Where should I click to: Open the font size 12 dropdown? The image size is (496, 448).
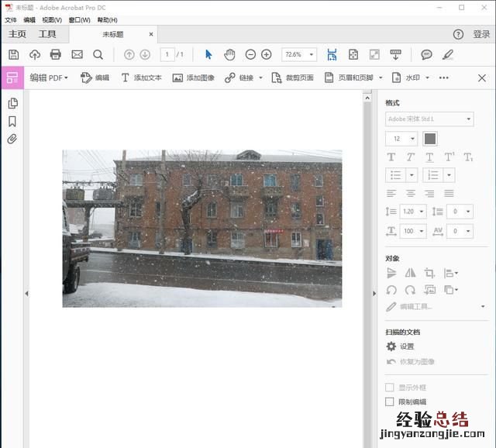[401, 139]
